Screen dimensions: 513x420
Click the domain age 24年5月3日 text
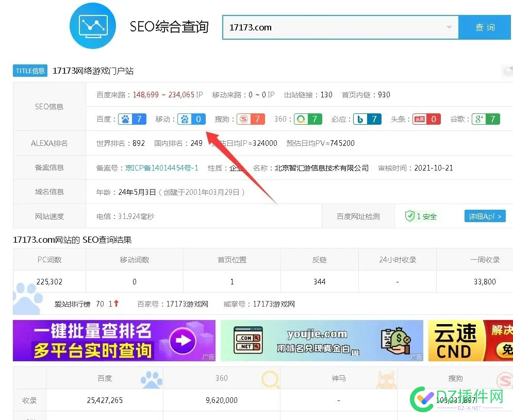(137, 192)
